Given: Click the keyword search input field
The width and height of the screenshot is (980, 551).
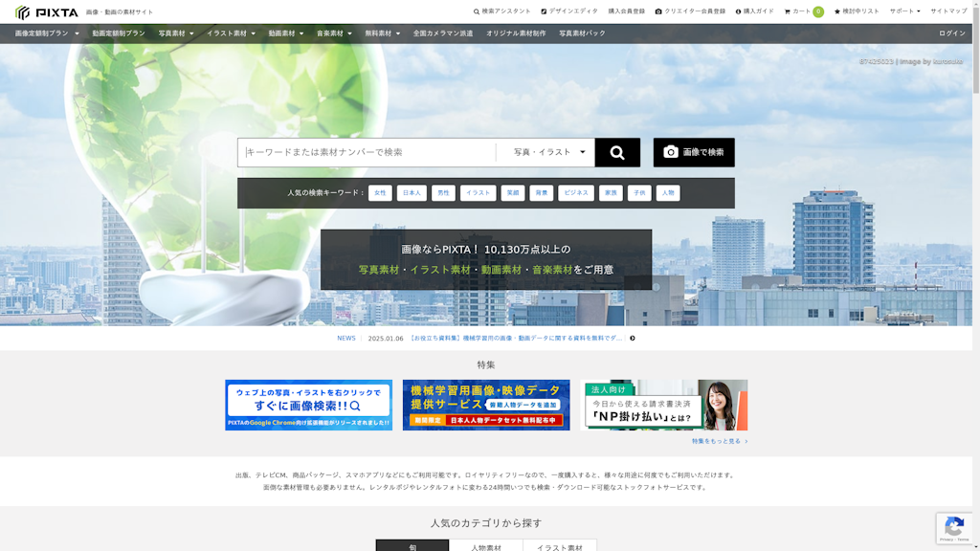Looking at the screenshot, I should coord(367,152).
